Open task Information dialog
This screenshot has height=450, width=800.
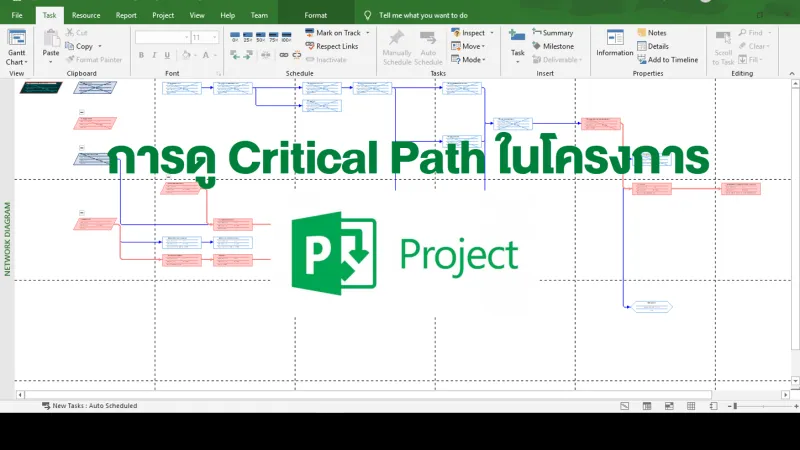(x=614, y=43)
